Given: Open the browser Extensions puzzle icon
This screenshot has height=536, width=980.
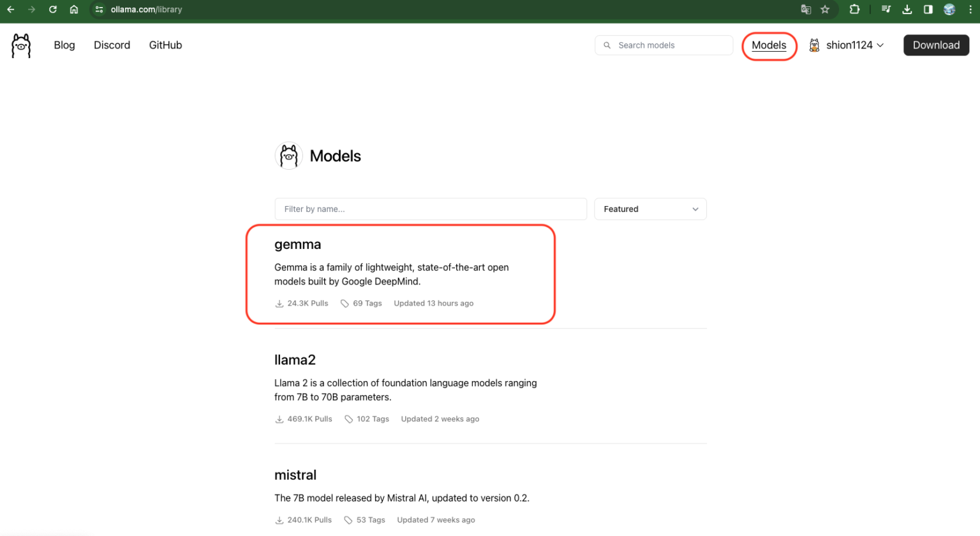Looking at the screenshot, I should pyautogui.click(x=854, y=10).
